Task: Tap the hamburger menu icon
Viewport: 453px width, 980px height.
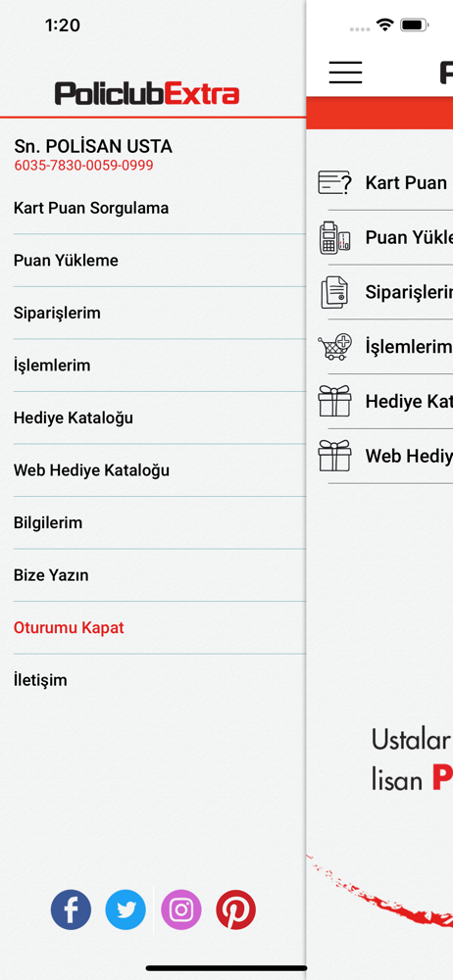Action: tap(345, 73)
